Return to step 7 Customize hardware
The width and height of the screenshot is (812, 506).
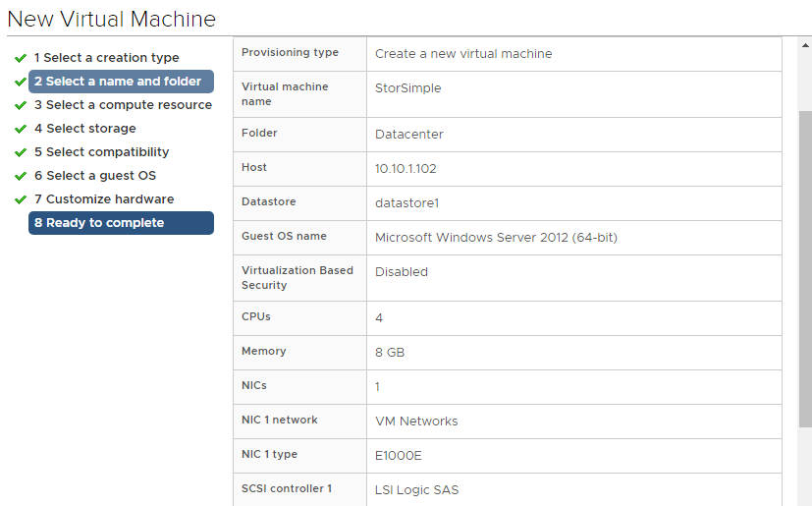click(104, 199)
